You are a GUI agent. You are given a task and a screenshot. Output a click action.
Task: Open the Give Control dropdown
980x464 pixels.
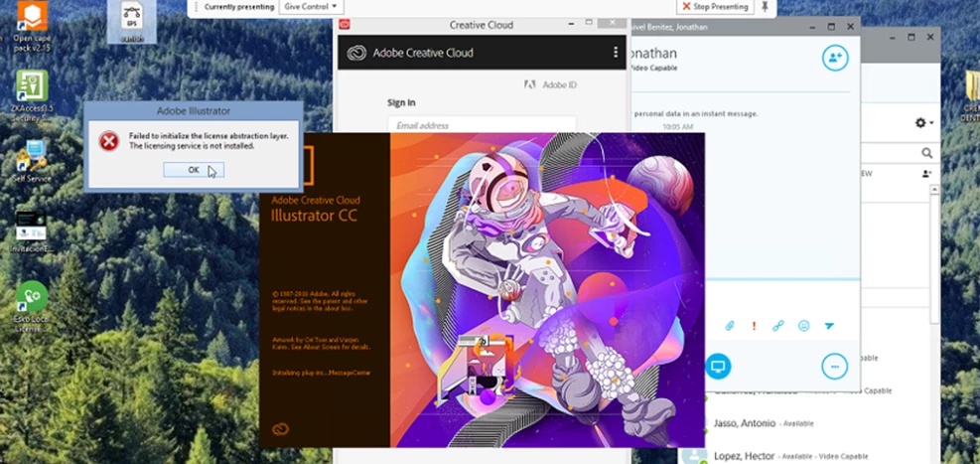[311, 7]
